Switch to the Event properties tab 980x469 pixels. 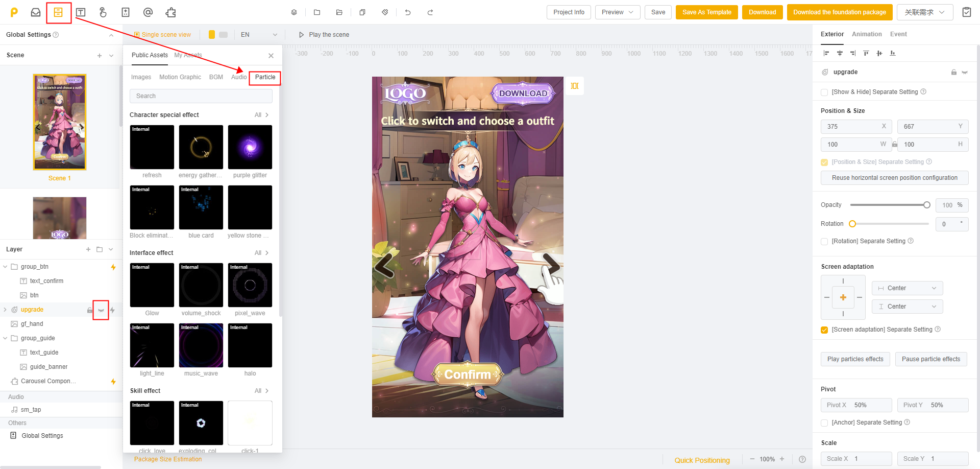point(898,34)
